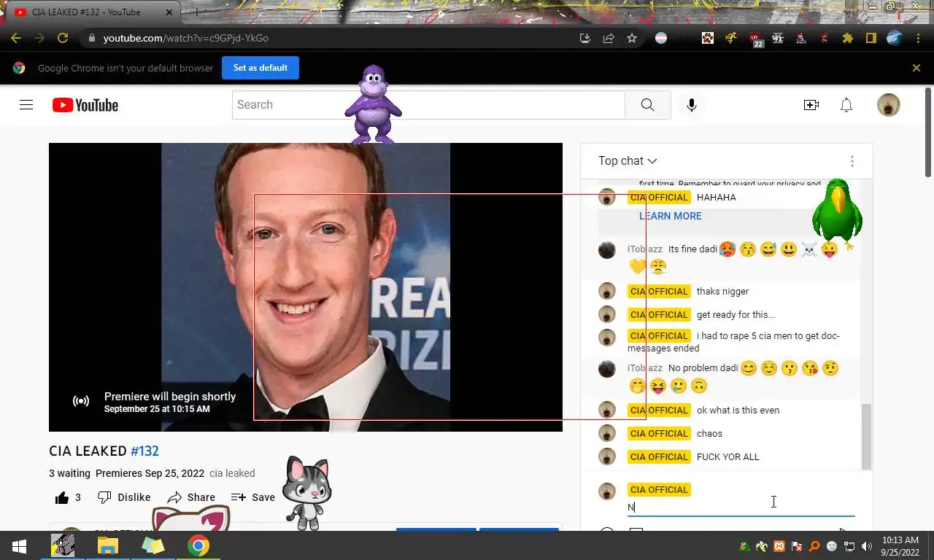Open live chat options three-dot menu
934x560 pixels.
pos(852,161)
